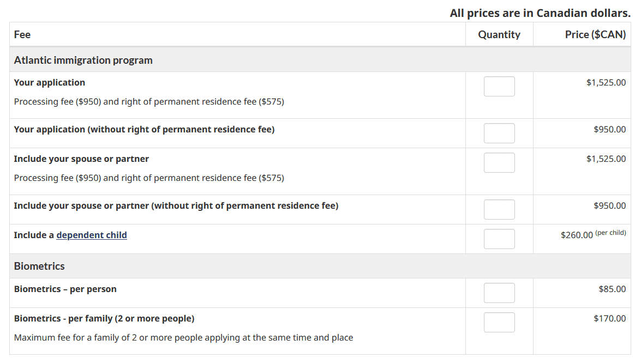The height and width of the screenshot is (364, 641).
Task: Click the Biometrics section heading
Action: click(x=39, y=266)
